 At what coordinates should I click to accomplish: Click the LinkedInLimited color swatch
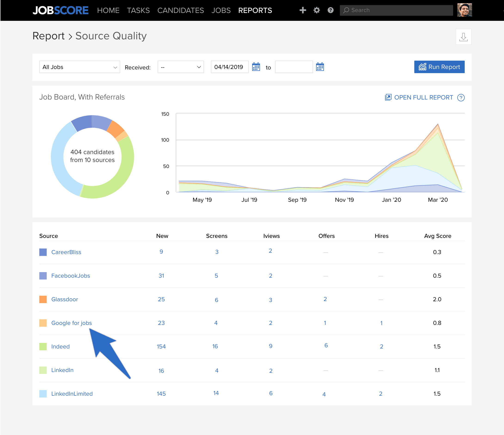[x=43, y=394]
